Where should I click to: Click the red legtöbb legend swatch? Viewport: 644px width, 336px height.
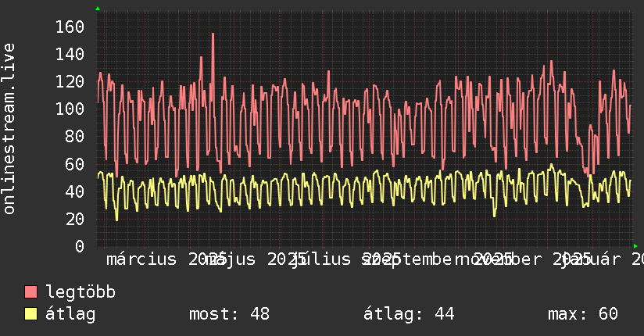point(30,292)
